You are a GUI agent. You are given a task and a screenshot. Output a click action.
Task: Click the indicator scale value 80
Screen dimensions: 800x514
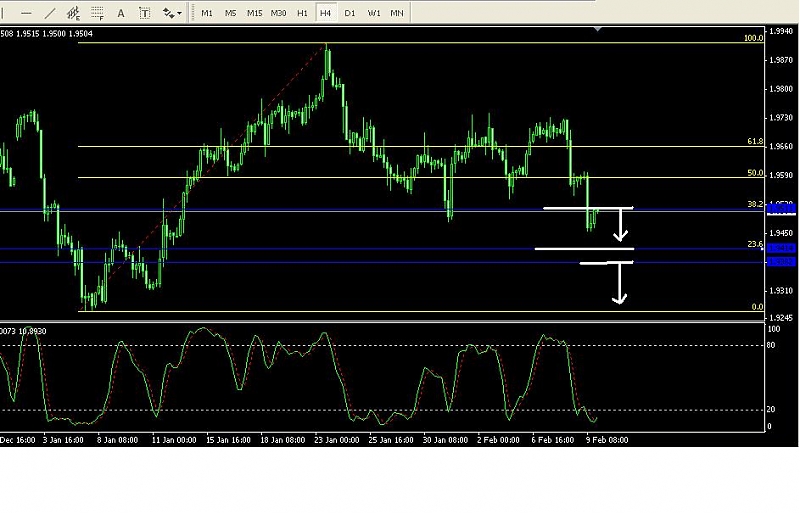(x=771, y=346)
